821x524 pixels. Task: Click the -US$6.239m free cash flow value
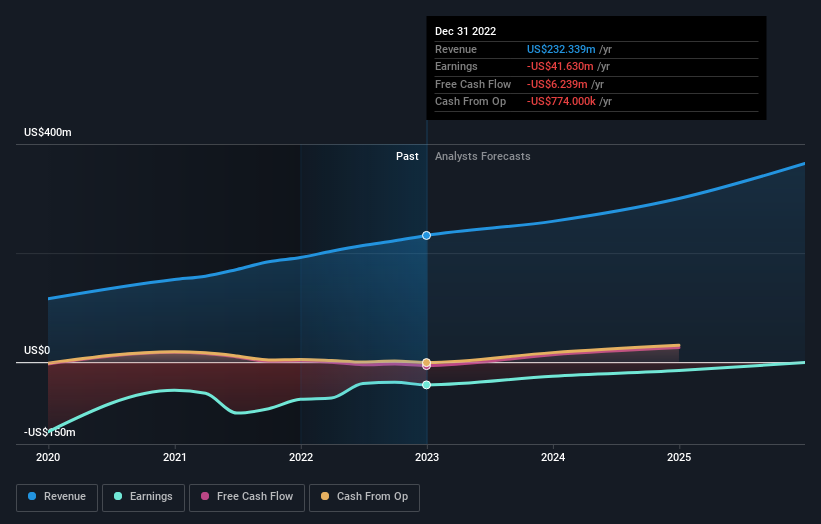(x=557, y=84)
